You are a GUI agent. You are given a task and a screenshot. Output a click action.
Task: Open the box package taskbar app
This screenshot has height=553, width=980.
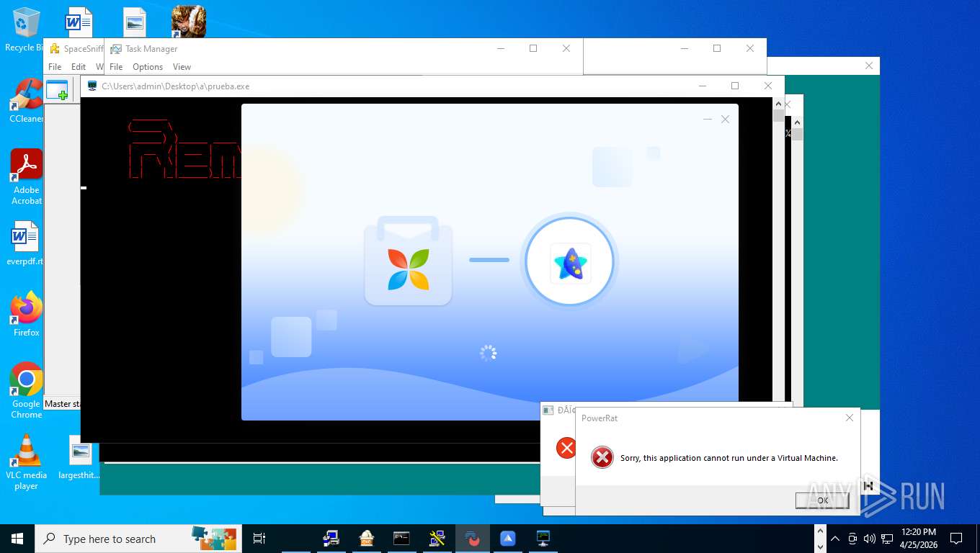click(x=367, y=539)
